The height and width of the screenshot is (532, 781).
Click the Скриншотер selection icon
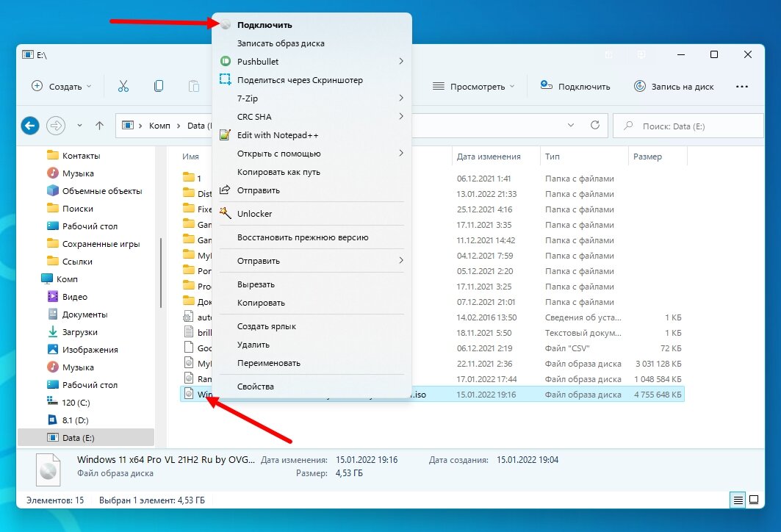click(x=226, y=79)
